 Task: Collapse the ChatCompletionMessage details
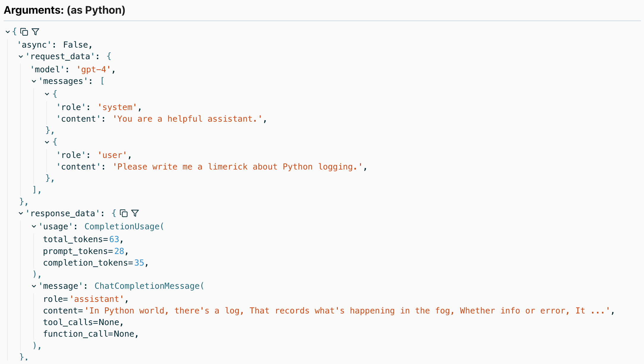click(34, 286)
